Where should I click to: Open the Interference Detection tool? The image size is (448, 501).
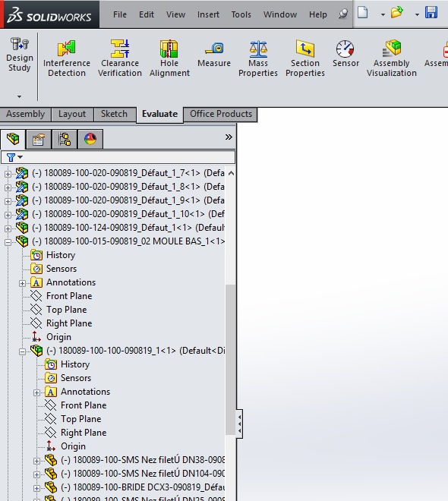click(67, 58)
